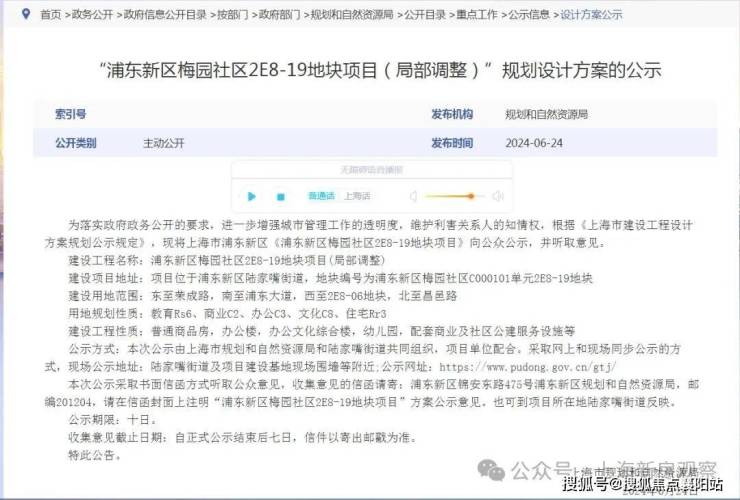Click 设计方案公示 current breadcrumb
740x500 pixels.
[591, 15]
